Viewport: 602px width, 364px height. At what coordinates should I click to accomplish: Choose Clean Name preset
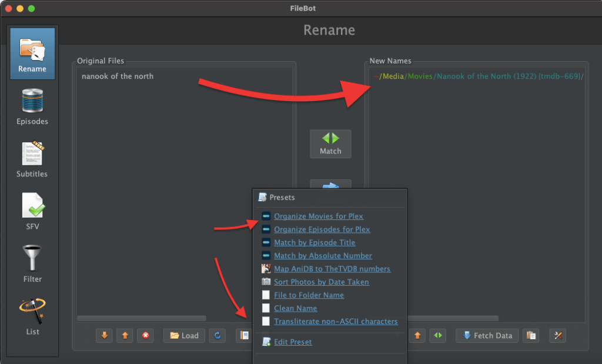(x=295, y=308)
